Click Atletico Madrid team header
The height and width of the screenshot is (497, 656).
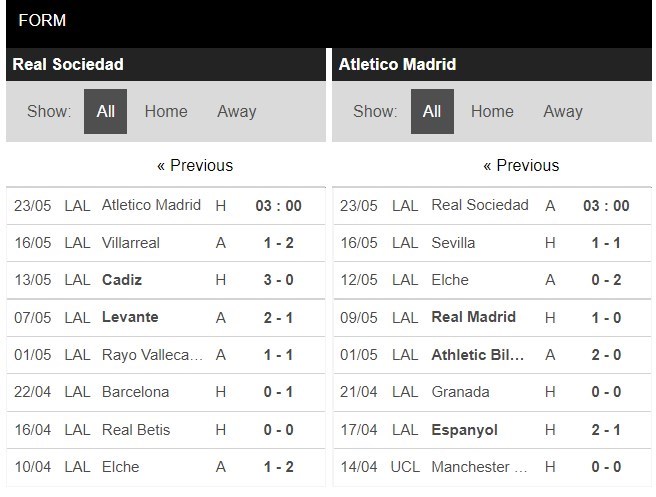[397, 64]
